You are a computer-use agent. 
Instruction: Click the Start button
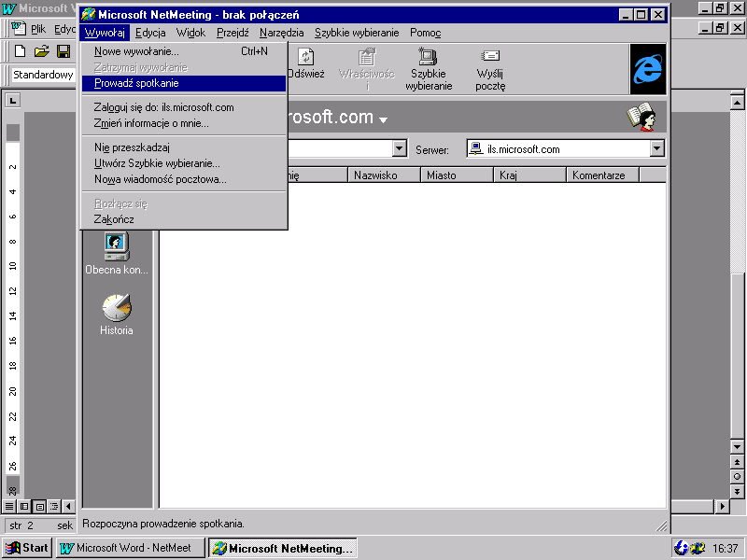(x=27, y=548)
